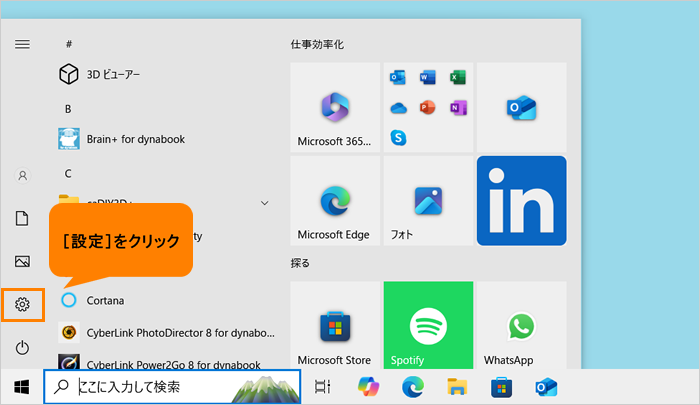The height and width of the screenshot is (405, 700).
Task: Open OneDrive icon in Office folder tile
Action: 398,108
